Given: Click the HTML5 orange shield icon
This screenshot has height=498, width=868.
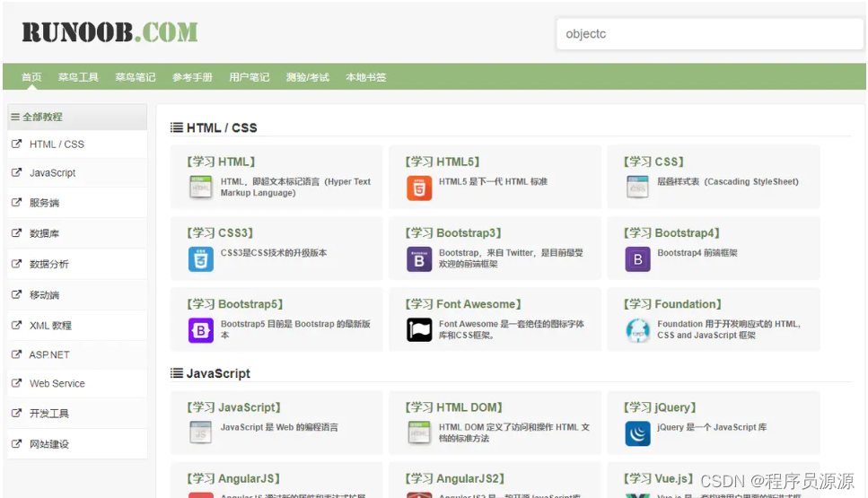Looking at the screenshot, I should [x=419, y=188].
